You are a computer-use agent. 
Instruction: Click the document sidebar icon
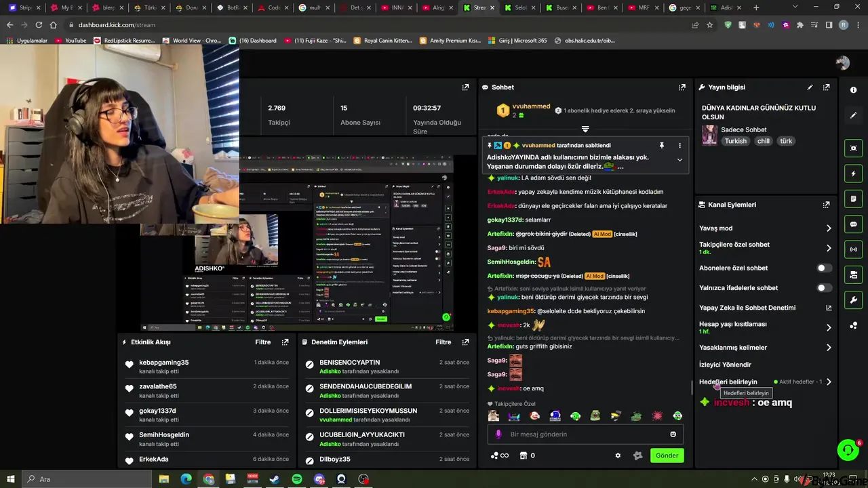click(853, 199)
